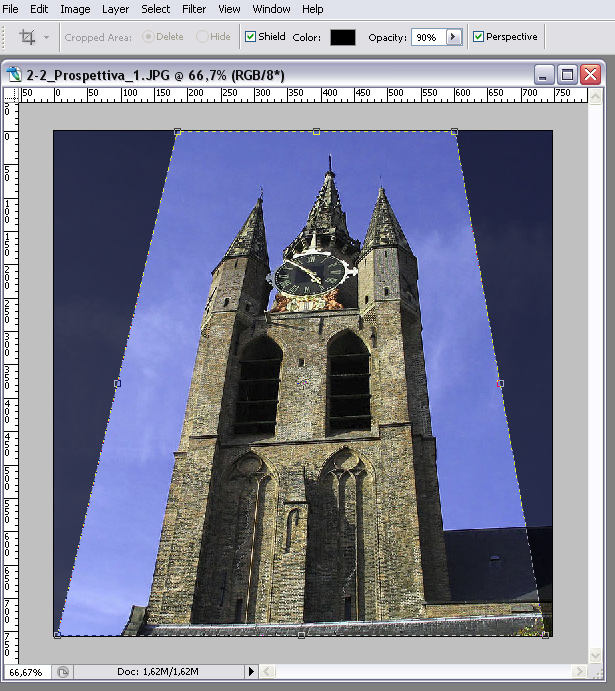The image size is (615, 691).
Task: Click the crop center point marker
Action: click(x=303, y=384)
